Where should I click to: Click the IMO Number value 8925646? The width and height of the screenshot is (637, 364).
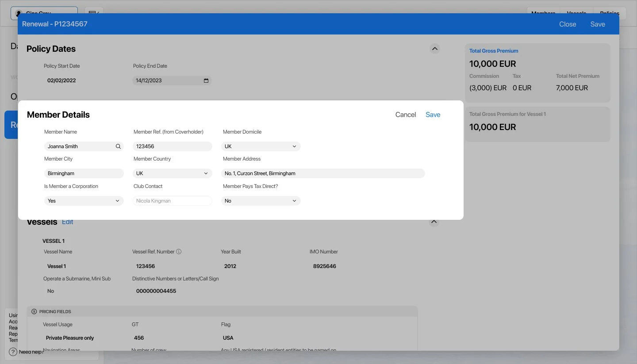(325, 266)
